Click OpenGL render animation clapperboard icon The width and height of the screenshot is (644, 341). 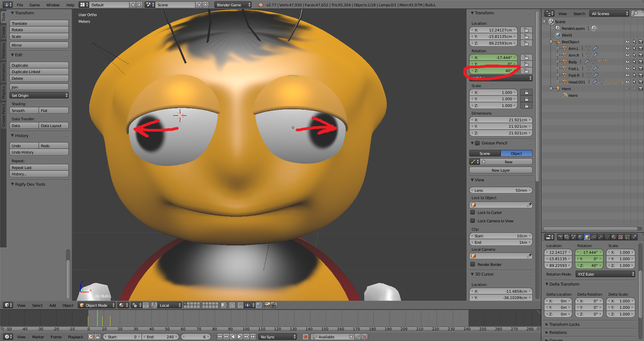274,305
